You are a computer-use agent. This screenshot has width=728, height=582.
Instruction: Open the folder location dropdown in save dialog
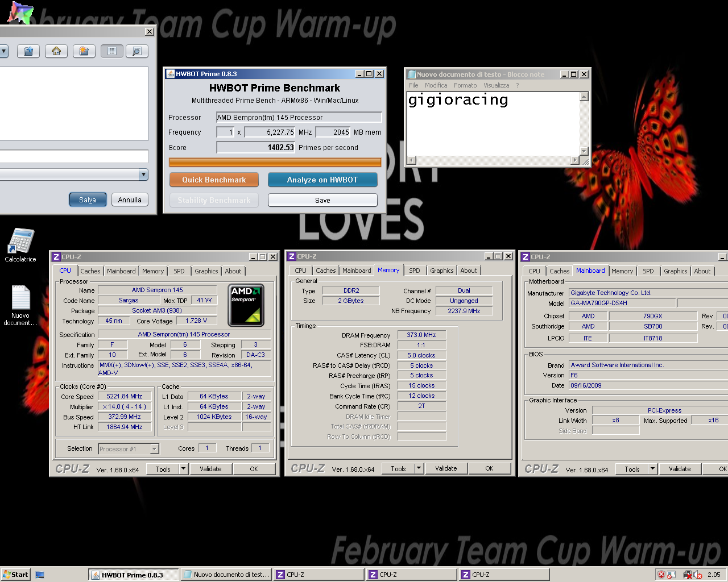(x=3, y=51)
